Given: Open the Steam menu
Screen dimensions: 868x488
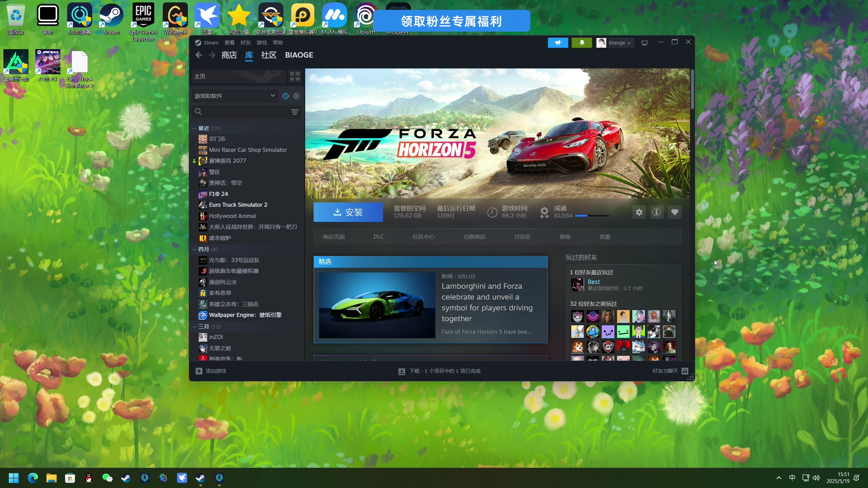Looking at the screenshot, I should point(211,43).
